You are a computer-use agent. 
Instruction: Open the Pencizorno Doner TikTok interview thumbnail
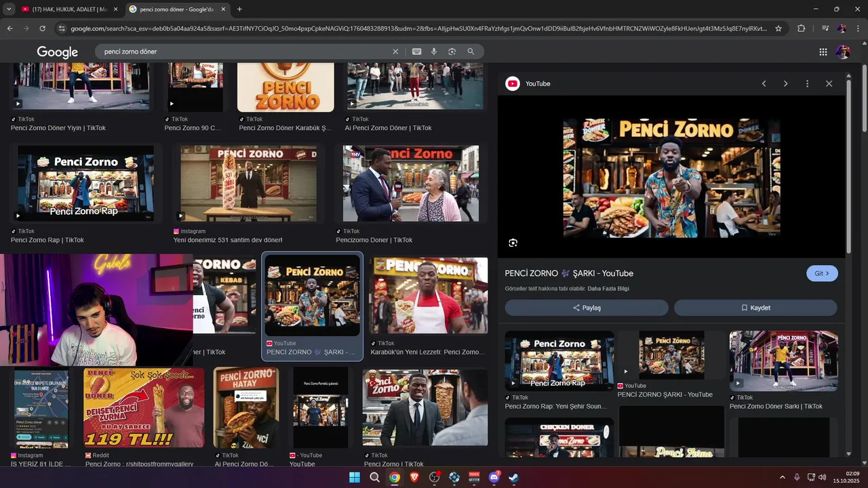411,183
